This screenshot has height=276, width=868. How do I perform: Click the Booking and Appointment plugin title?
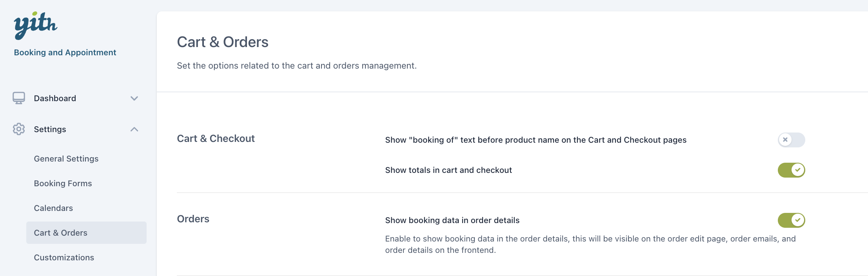click(x=65, y=53)
